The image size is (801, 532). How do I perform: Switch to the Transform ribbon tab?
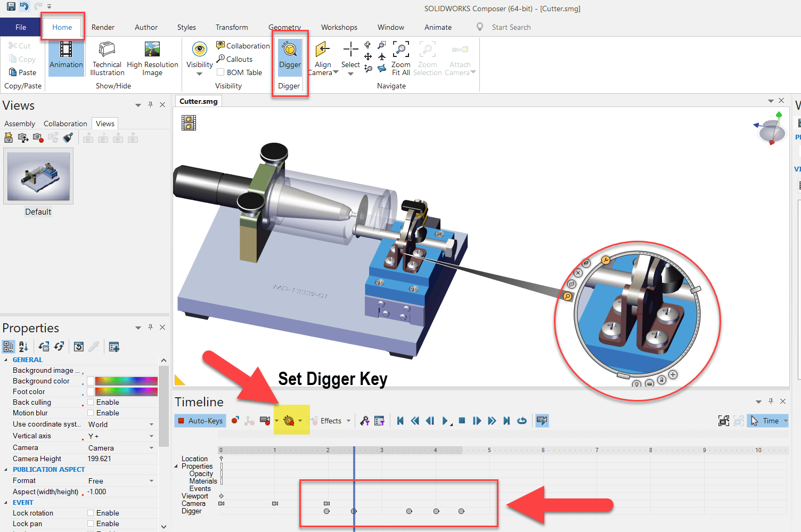coord(232,27)
